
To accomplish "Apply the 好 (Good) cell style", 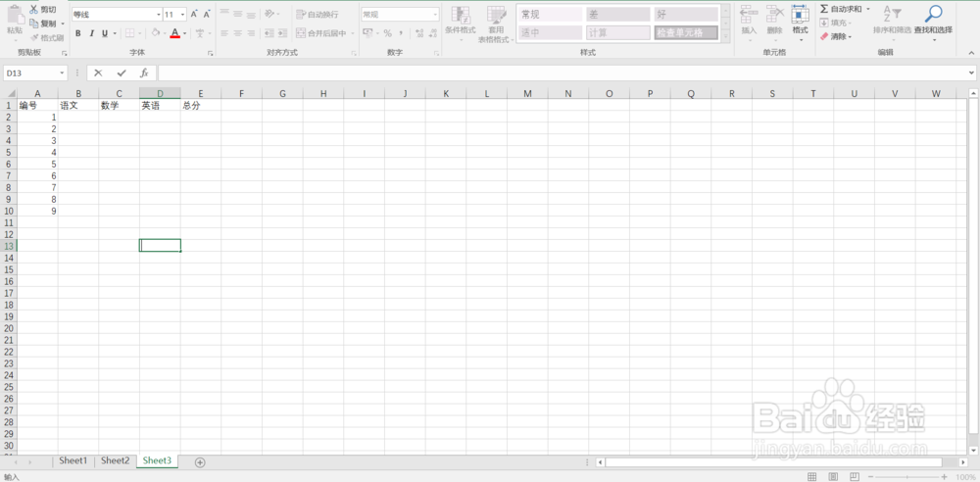I will (x=686, y=15).
